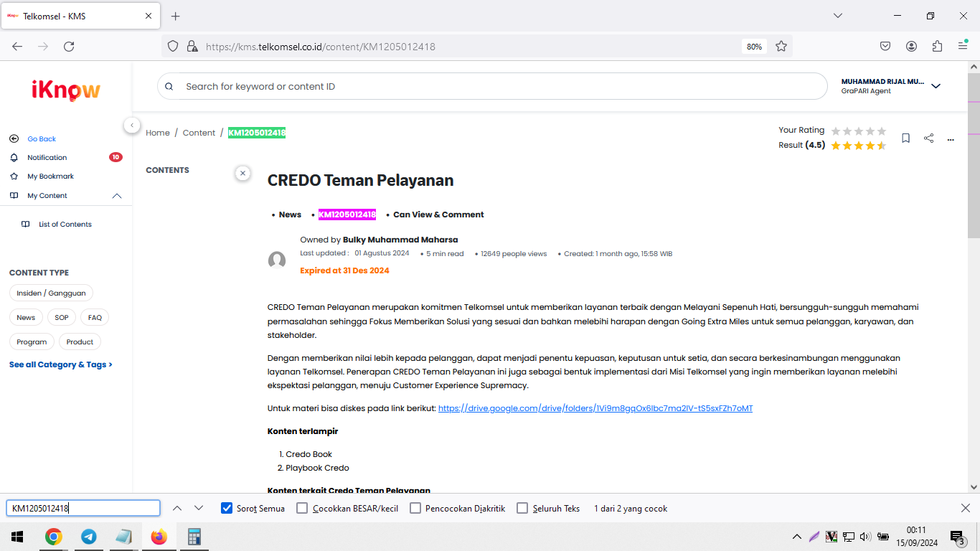The image size is (980, 551).
Task: Close the find bar
Action: click(x=965, y=508)
